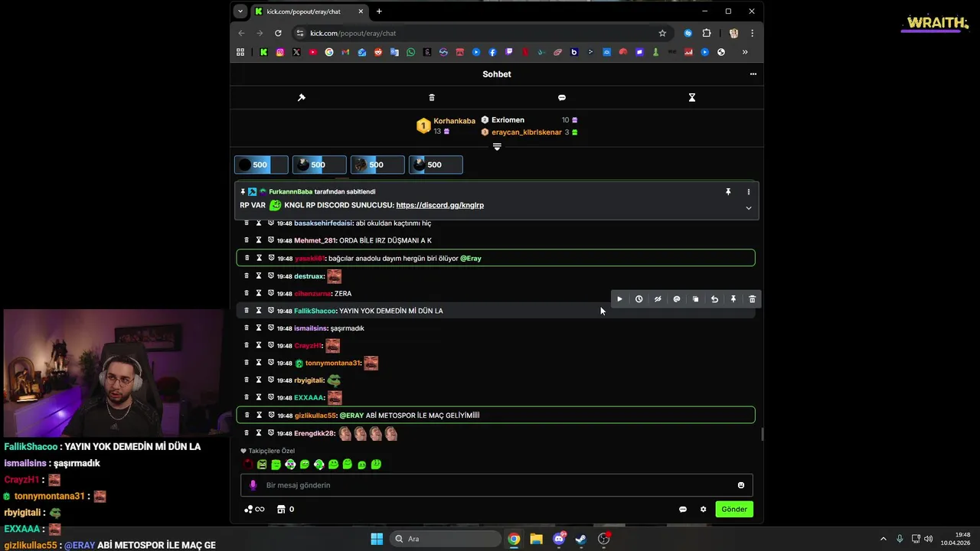Delete ismailsins's message via trash icon
Image resolution: width=980 pixels, height=551 pixels.
click(x=247, y=328)
